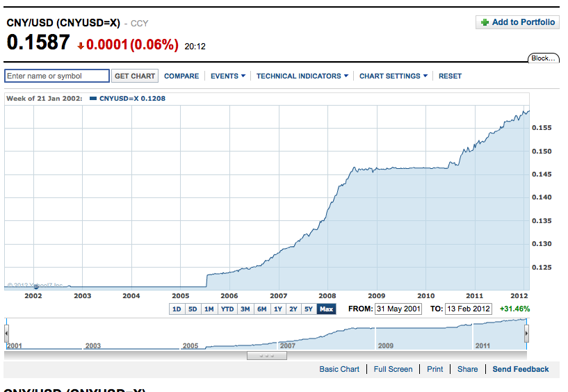
Task: Select the 5Y time range
Action: (x=308, y=309)
